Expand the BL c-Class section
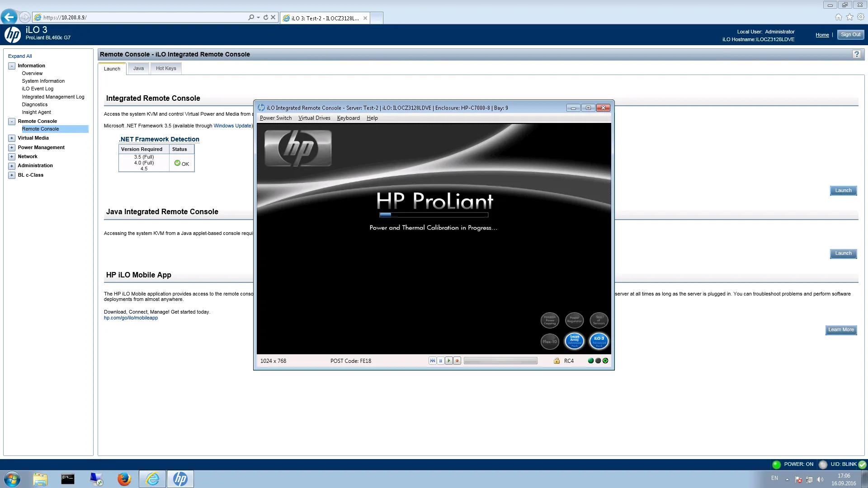 [12, 175]
